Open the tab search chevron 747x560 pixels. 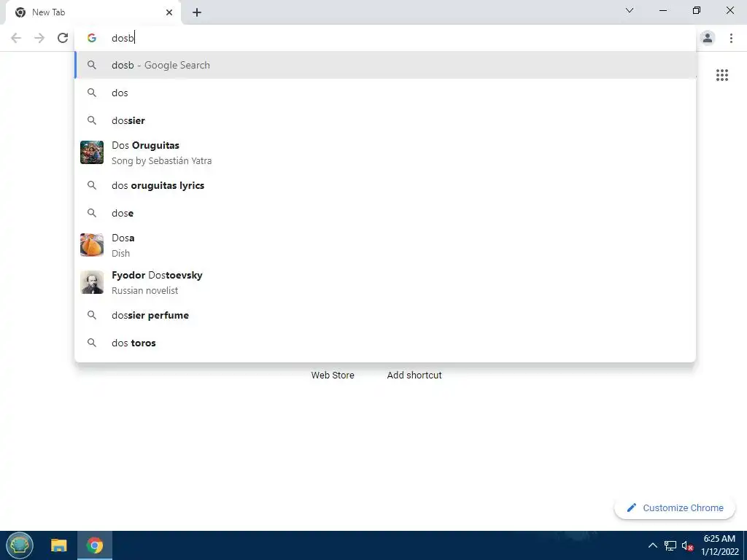(630, 10)
